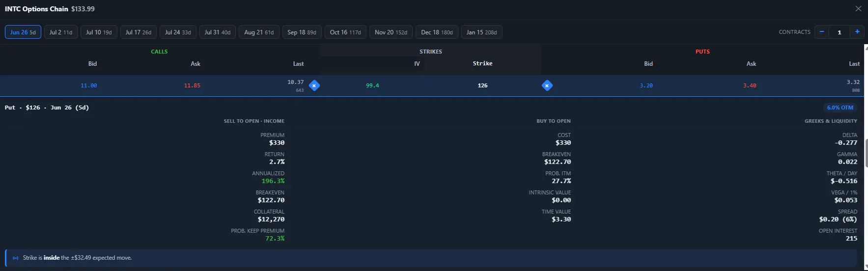Viewport: 868px width, 271px height.
Task: Select the Jun 26 5d expiration
Action: (x=23, y=32)
